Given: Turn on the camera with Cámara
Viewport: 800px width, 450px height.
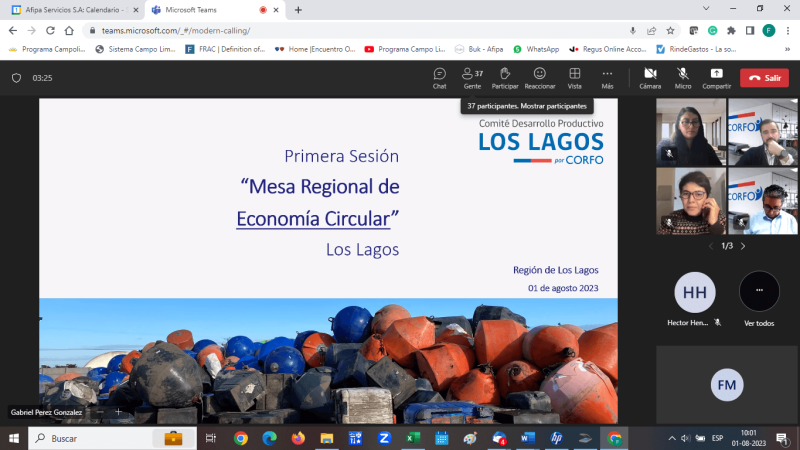Looking at the screenshot, I should pos(650,77).
